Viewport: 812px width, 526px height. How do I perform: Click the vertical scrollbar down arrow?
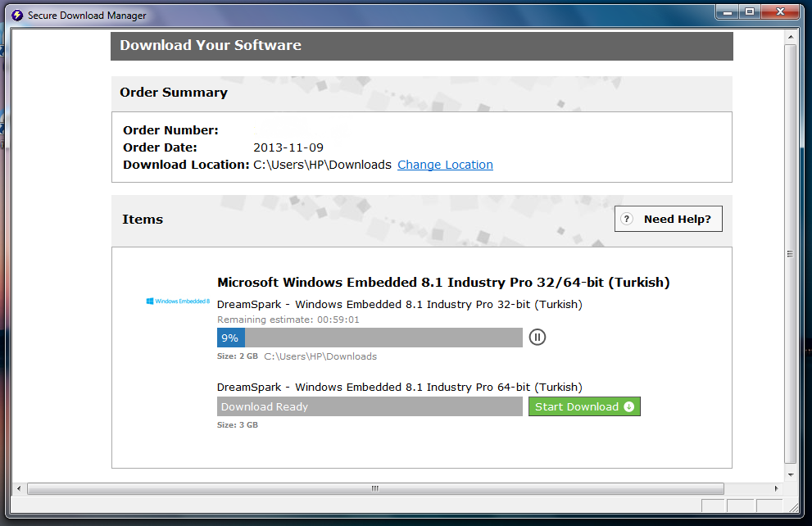coord(790,474)
